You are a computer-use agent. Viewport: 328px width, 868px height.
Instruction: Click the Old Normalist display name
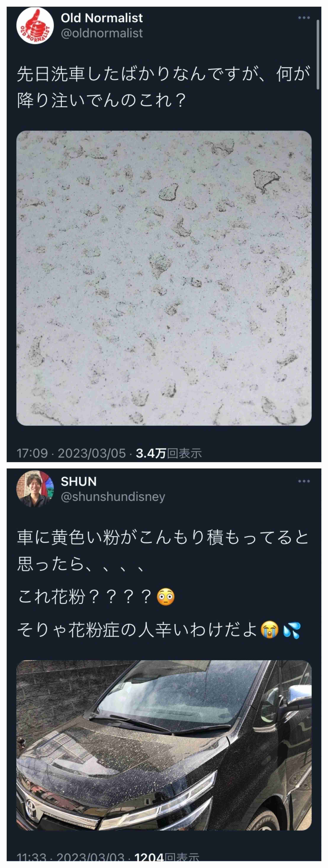(102, 18)
